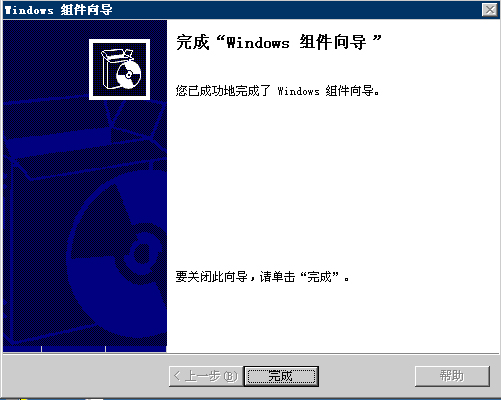501x400 pixels.
Task: Click the heading 完成 "Windows 组件向导"
Action: (279, 42)
